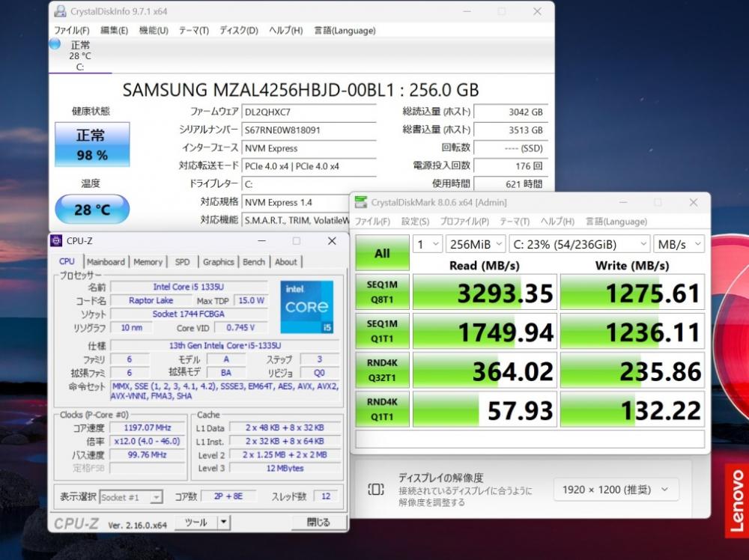Click the core speed value 1197.07 MHz

(x=147, y=427)
